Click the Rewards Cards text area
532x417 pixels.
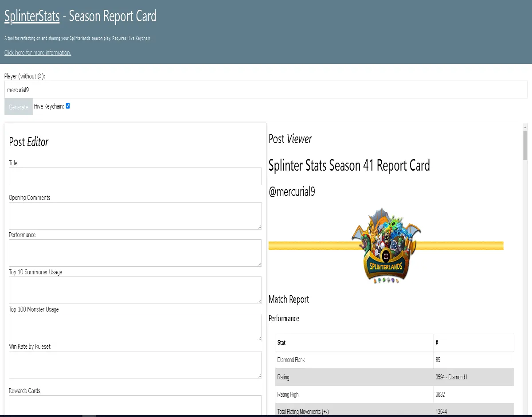[x=135, y=405]
